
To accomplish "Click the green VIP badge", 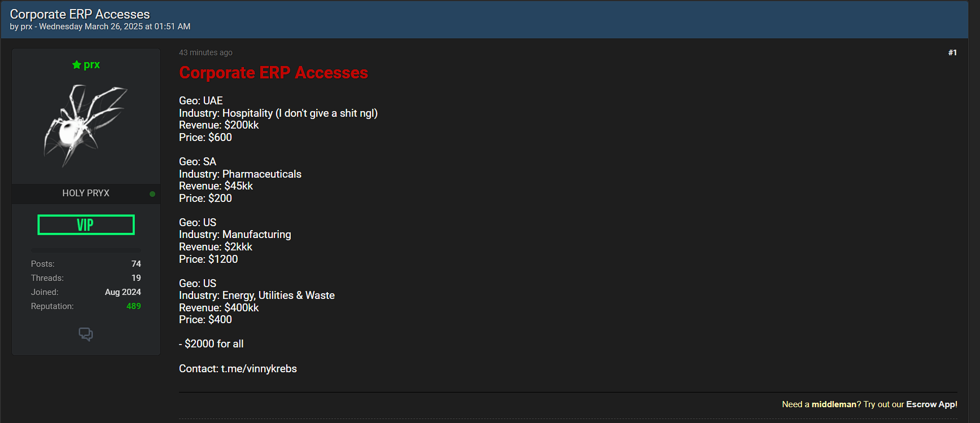I will [x=86, y=224].
